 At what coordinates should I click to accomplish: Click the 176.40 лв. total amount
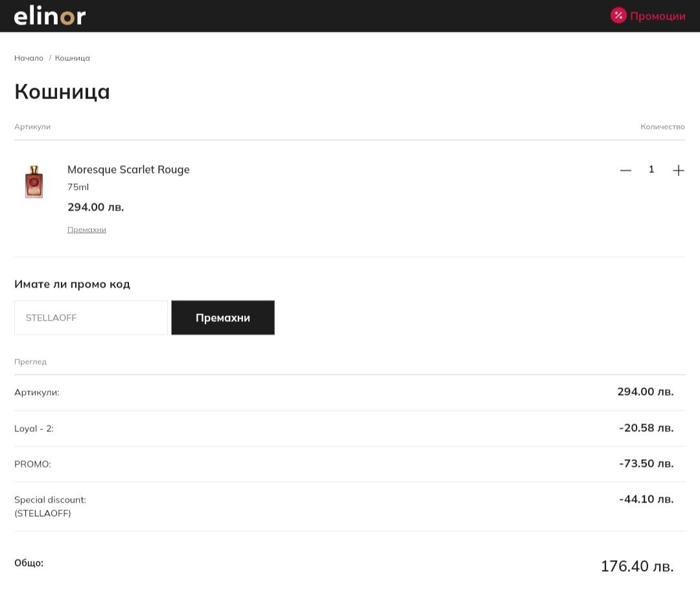[636, 566]
